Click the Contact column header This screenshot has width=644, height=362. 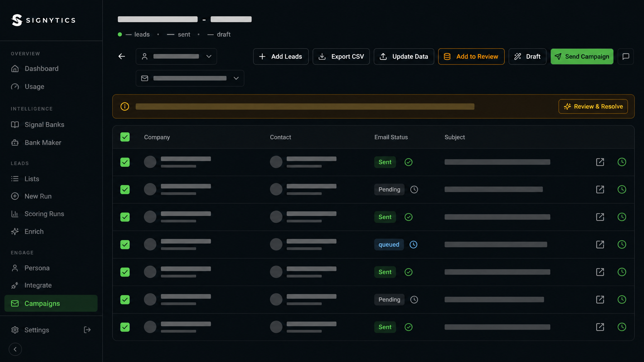tap(280, 137)
